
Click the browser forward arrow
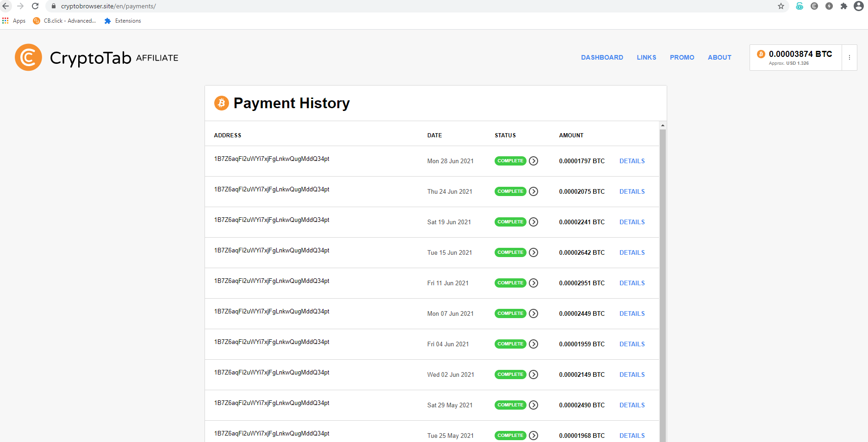tap(20, 6)
